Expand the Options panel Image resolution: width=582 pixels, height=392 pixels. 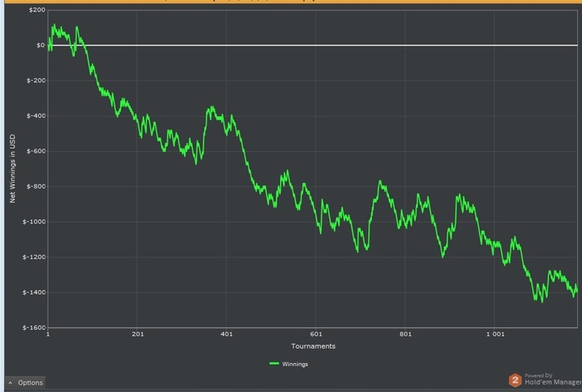pyautogui.click(x=25, y=382)
